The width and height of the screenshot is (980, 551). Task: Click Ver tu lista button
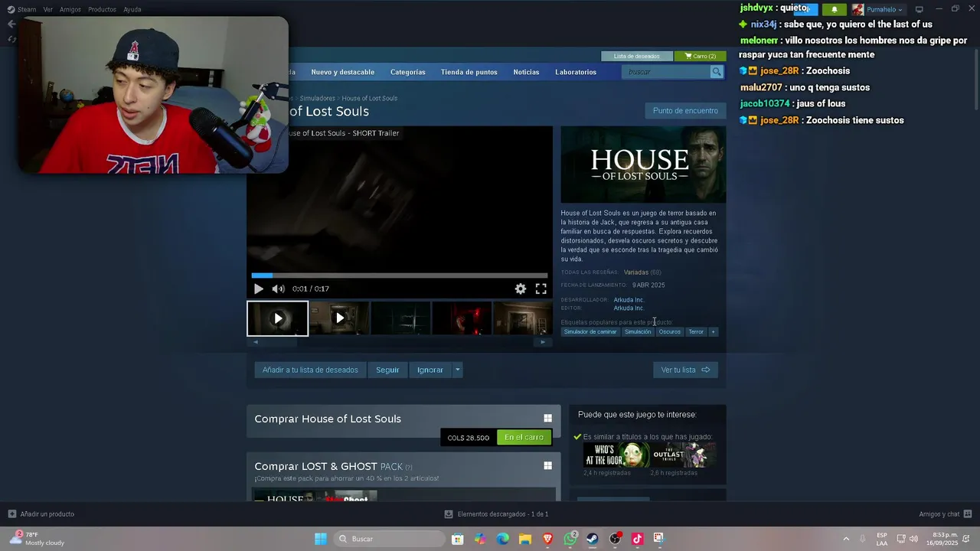685,370
